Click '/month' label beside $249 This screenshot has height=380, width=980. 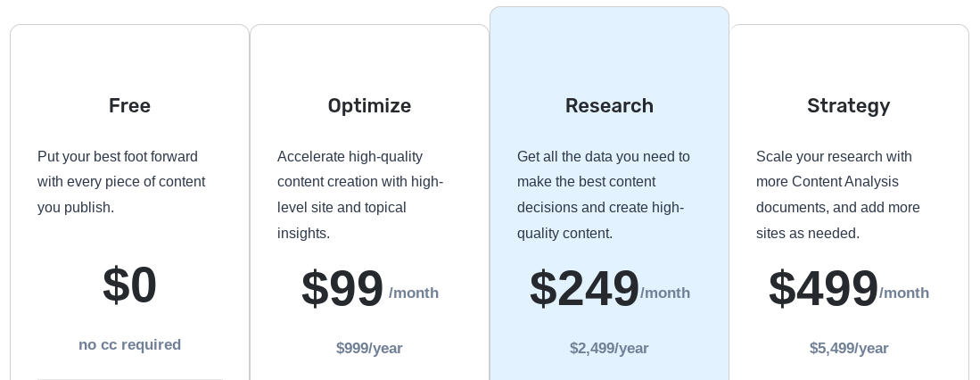665,293
